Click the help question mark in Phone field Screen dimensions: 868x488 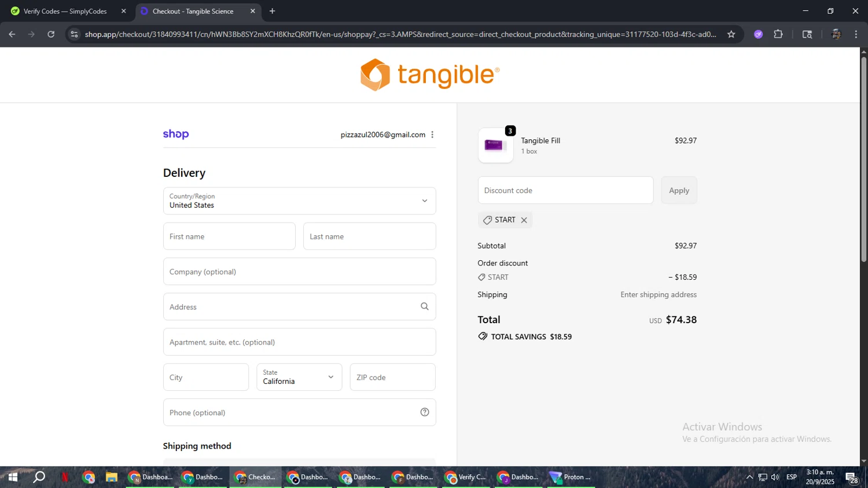(x=425, y=412)
